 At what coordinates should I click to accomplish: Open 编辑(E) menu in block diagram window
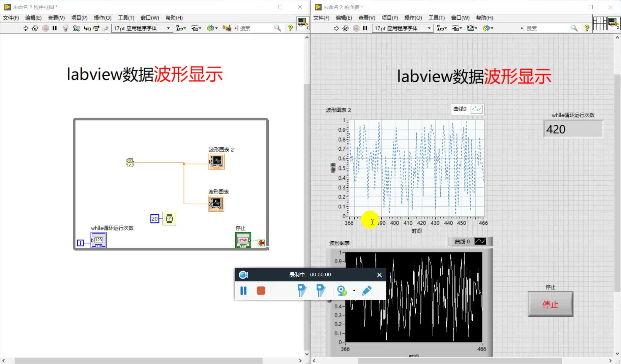33,18
